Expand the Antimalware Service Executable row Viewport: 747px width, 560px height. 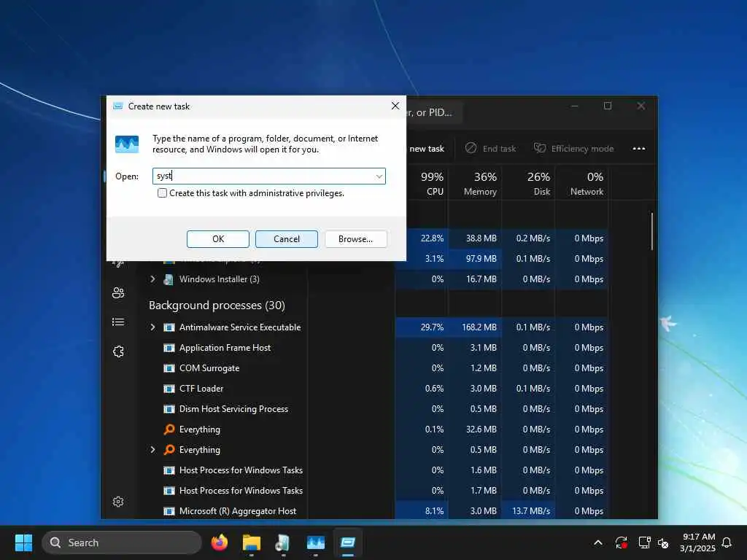[152, 327]
